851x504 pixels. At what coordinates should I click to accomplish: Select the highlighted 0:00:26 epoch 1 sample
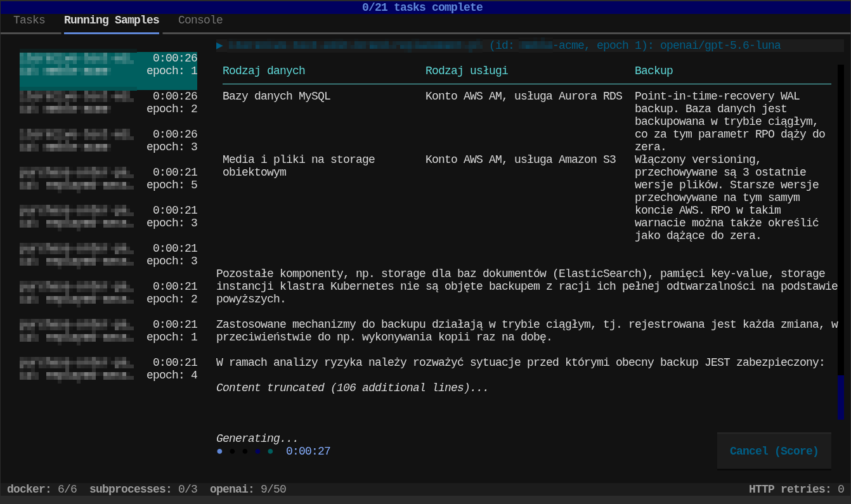coord(108,71)
